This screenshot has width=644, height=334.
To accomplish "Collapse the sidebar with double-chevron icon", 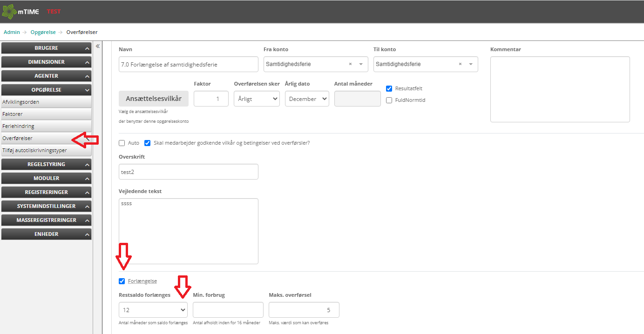I will point(98,46).
